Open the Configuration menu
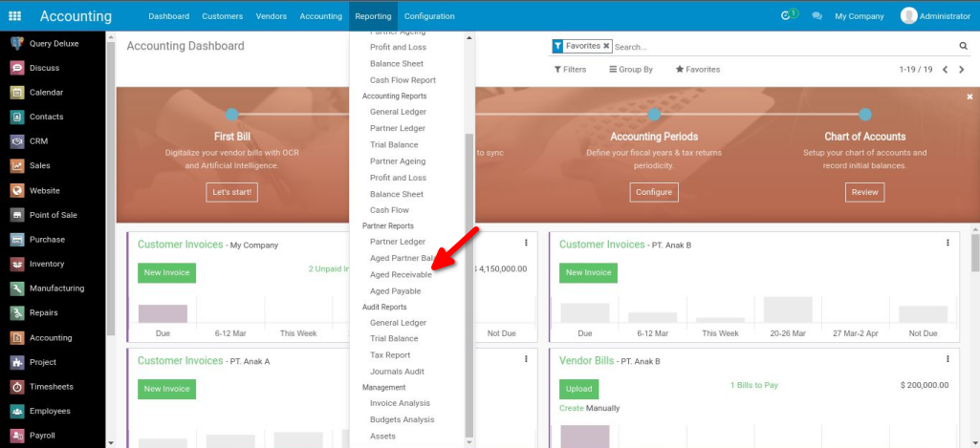The image size is (980, 448). pyautogui.click(x=429, y=16)
